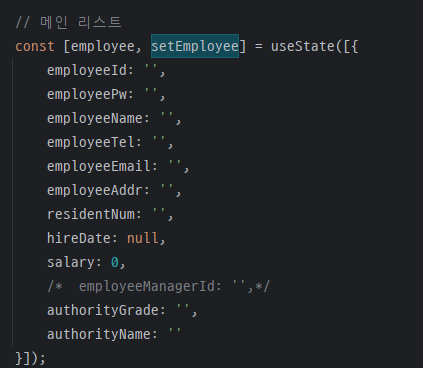The image size is (423, 368).
Task: Click the null value of hireDate
Action: click(142, 238)
